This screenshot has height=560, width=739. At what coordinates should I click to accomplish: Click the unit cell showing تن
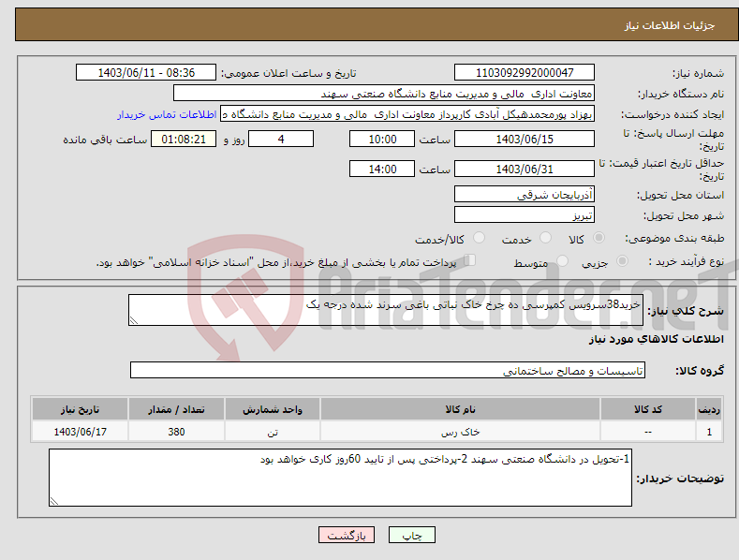(x=273, y=432)
